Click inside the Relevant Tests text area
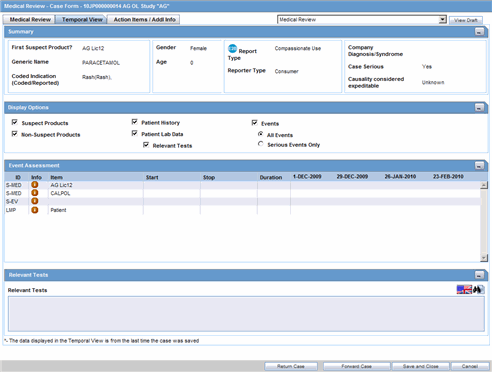 coord(246,314)
